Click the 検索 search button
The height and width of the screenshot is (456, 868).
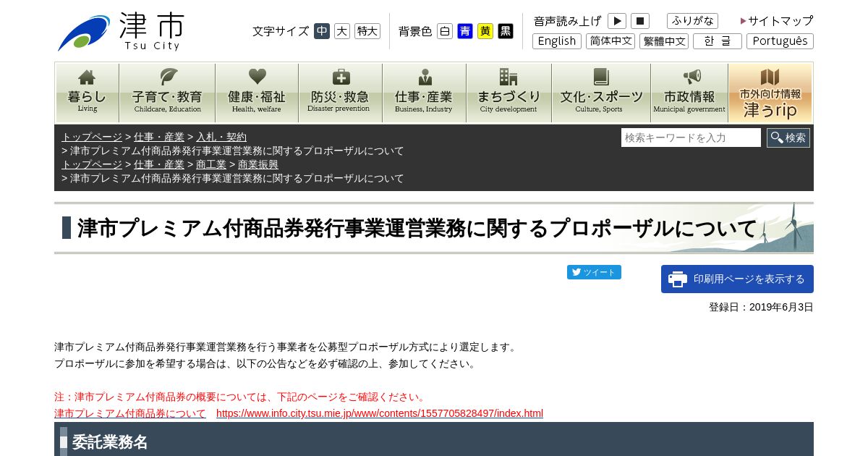788,138
